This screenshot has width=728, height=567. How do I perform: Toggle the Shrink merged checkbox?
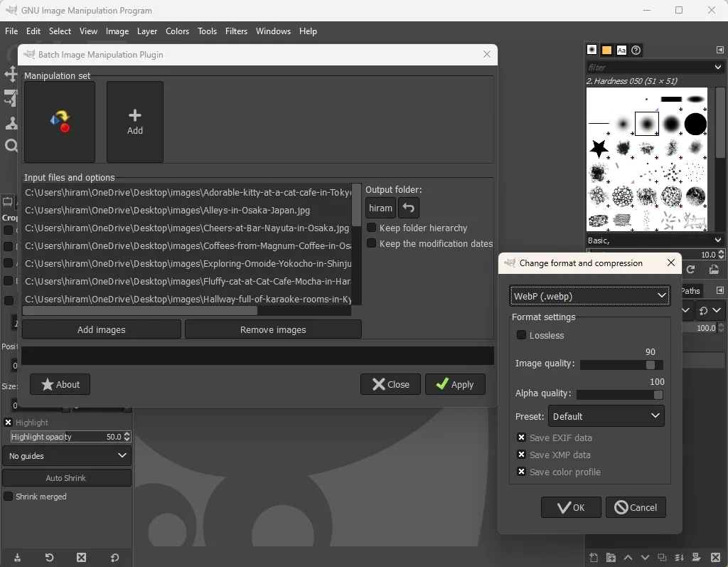click(x=8, y=497)
